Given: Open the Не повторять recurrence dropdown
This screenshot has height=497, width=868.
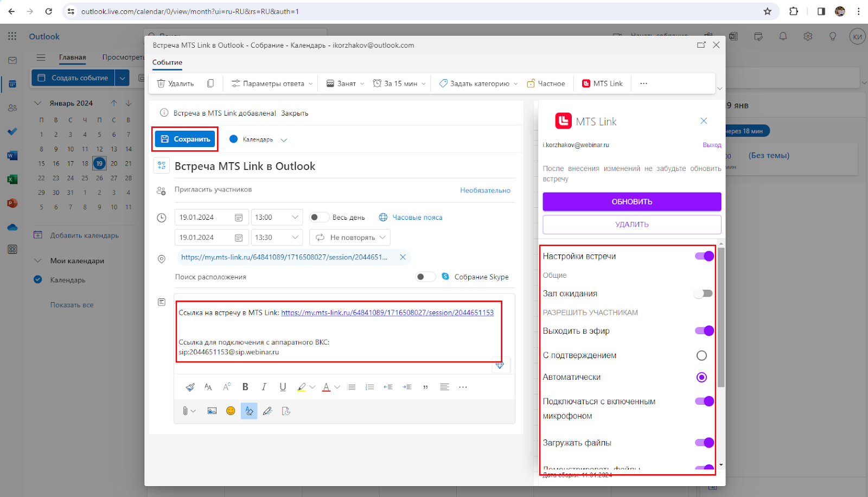Looking at the screenshot, I should coord(350,237).
